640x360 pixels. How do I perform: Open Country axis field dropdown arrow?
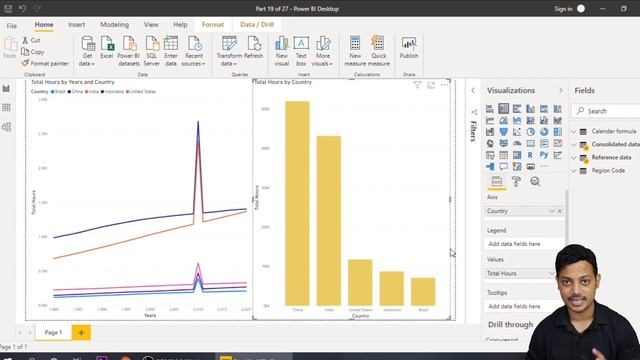pyautogui.click(x=552, y=211)
